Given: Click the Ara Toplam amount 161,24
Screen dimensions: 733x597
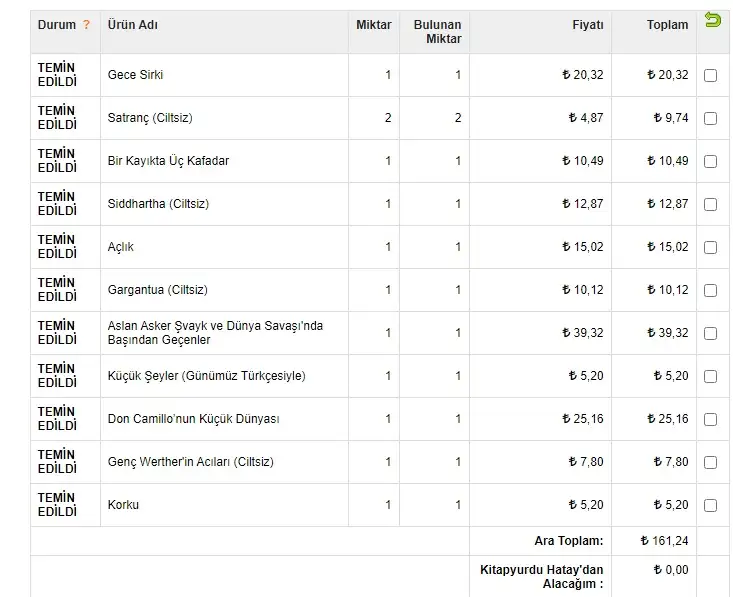Looking at the screenshot, I should tap(664, 541).
